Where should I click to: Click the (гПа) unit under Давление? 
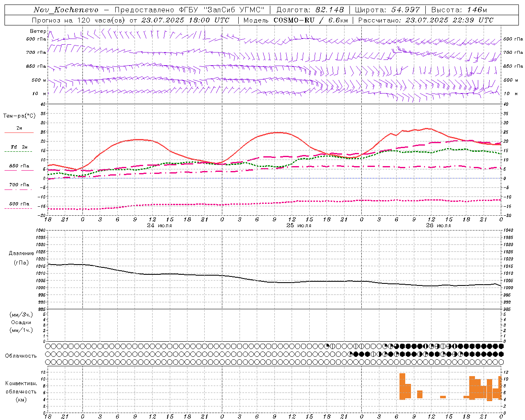(x=21, y=263)
